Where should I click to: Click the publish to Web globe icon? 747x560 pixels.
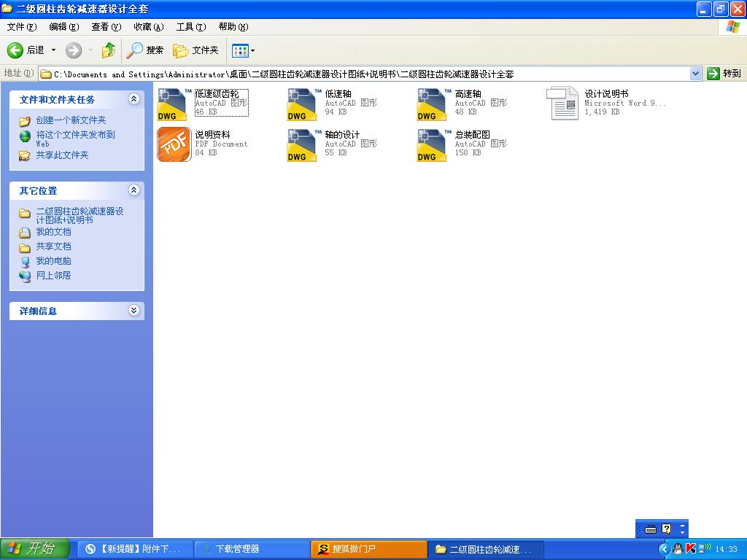point(25,136)
